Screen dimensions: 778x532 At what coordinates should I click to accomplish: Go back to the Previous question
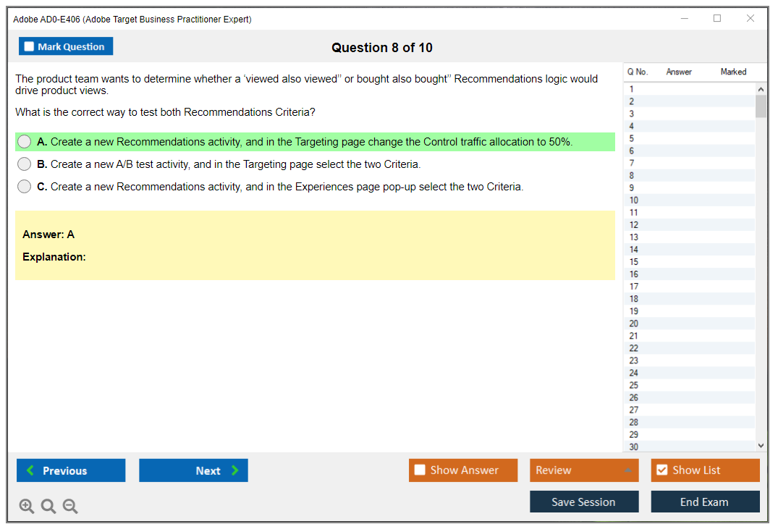coord(71,470)
